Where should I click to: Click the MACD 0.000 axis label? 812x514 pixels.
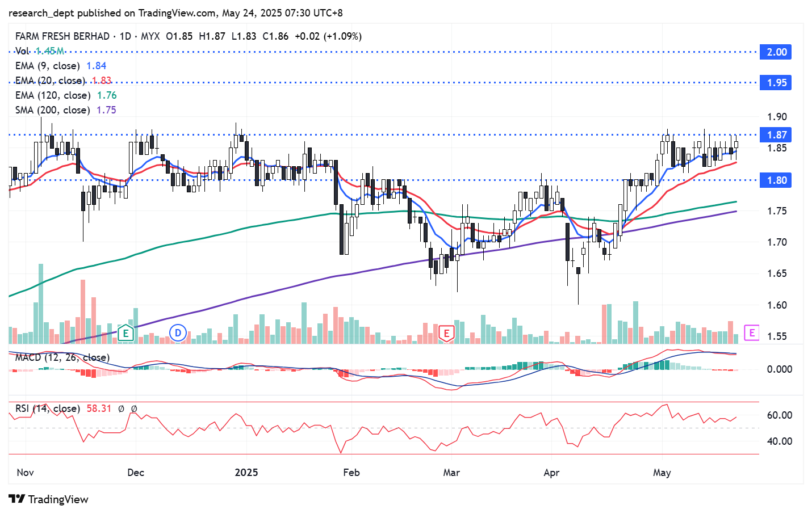[x=780, y=369]
